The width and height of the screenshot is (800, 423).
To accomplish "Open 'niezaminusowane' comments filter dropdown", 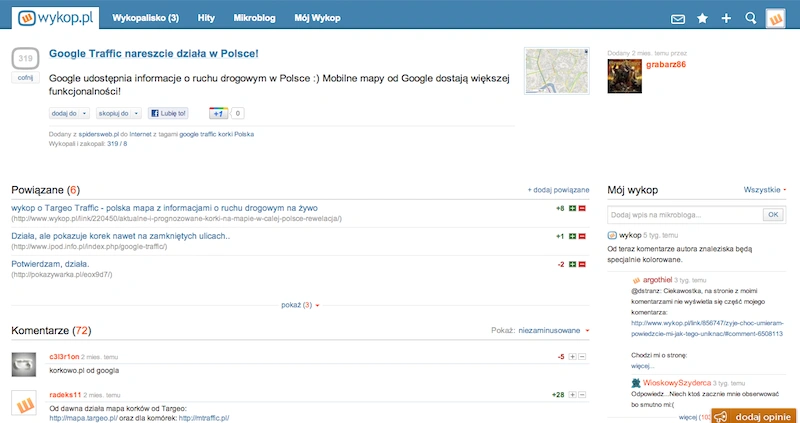I will click(x=554, y=331).
